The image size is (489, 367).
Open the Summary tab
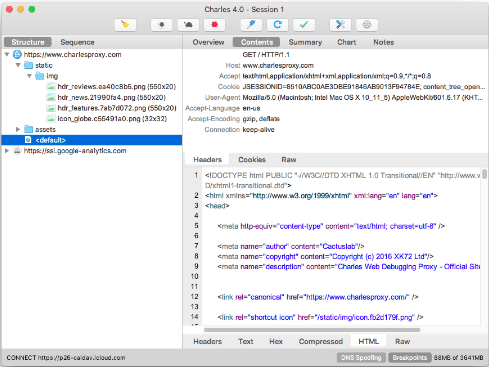tap(305, 42)
